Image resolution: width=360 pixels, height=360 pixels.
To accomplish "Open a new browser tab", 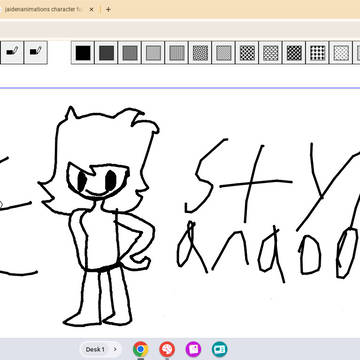I will click(108, 9).
